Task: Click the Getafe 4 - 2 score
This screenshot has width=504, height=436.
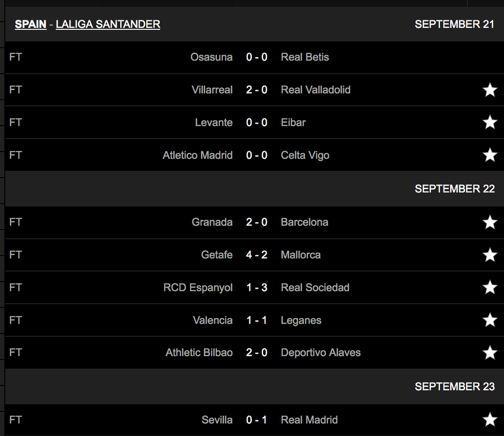Action: [x=257, y=255]
